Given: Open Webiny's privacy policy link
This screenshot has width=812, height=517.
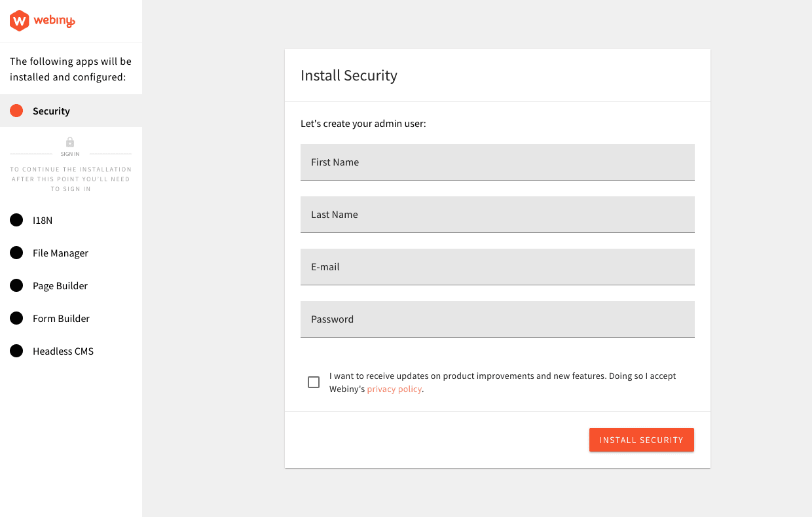Looking at the screenshot, I should tap(394, 389).
